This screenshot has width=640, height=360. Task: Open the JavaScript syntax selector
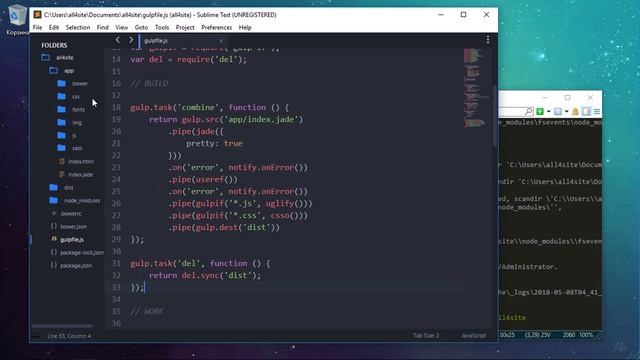(473, 336)
